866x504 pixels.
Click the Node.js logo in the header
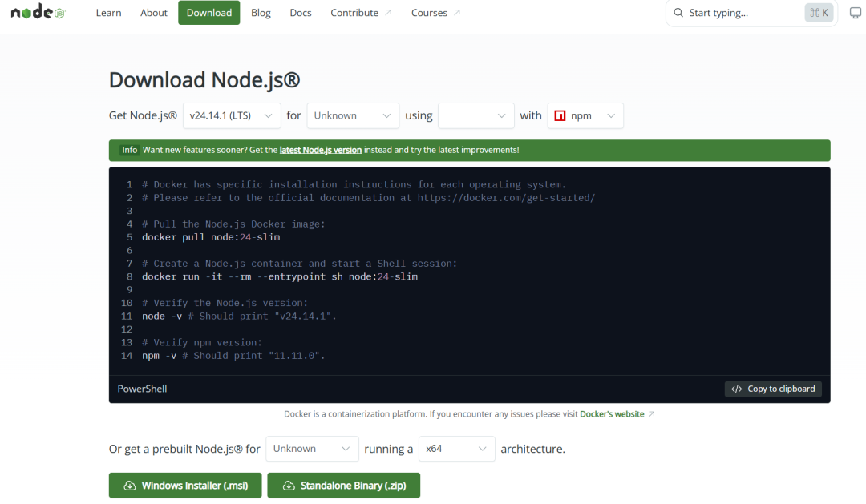[x=38, y=12]
